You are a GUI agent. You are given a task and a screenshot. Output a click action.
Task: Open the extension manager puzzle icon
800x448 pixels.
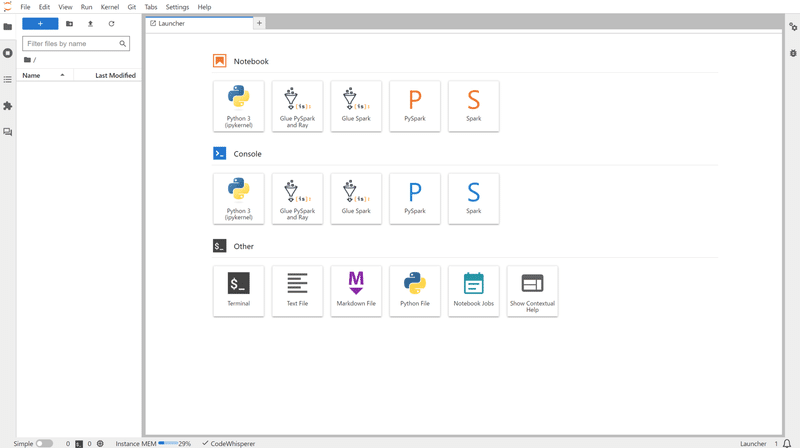tap(8, 106)
